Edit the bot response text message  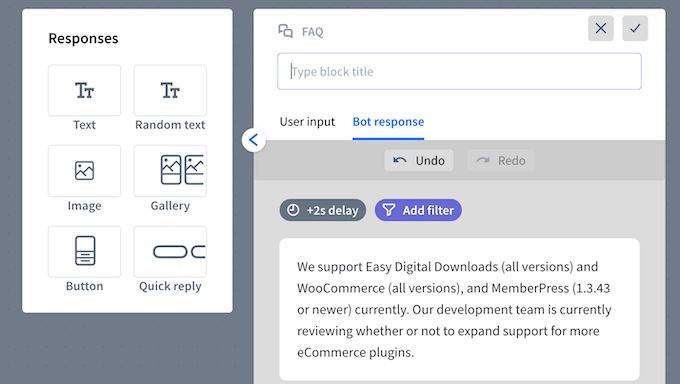[459, 309]
